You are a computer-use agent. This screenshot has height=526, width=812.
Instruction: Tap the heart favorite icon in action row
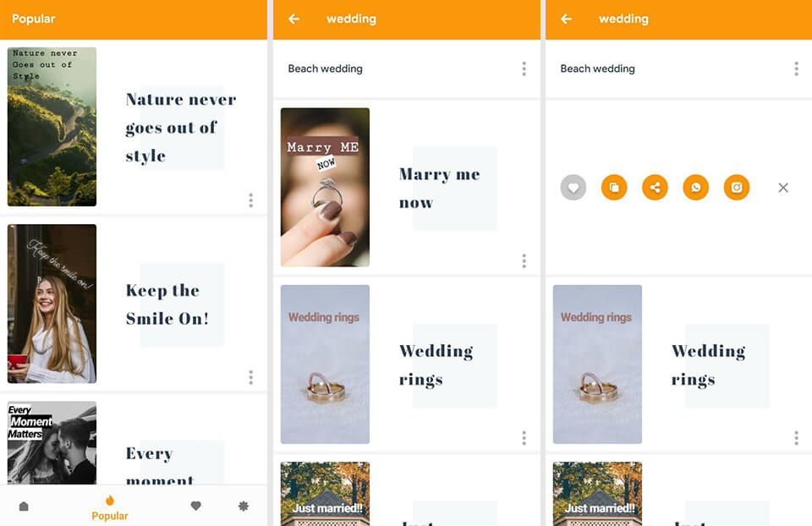tap(573, 188)
